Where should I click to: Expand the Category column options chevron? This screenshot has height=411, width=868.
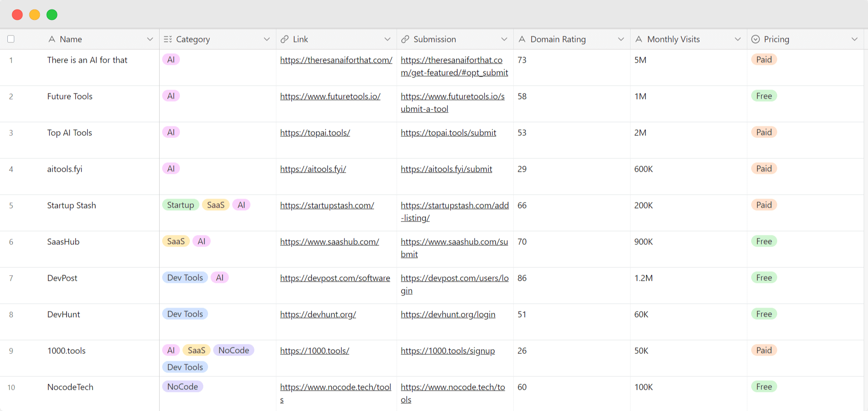(266, 39)
